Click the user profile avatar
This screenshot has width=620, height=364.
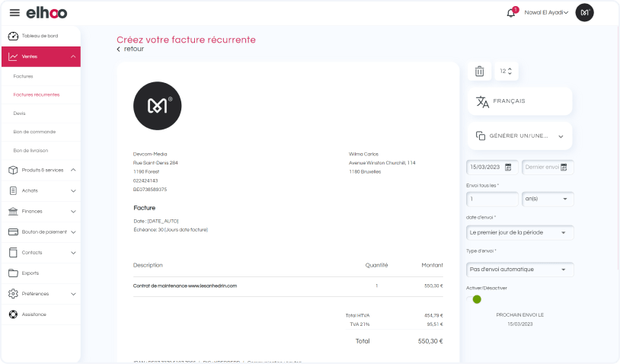tap(584, 12)
